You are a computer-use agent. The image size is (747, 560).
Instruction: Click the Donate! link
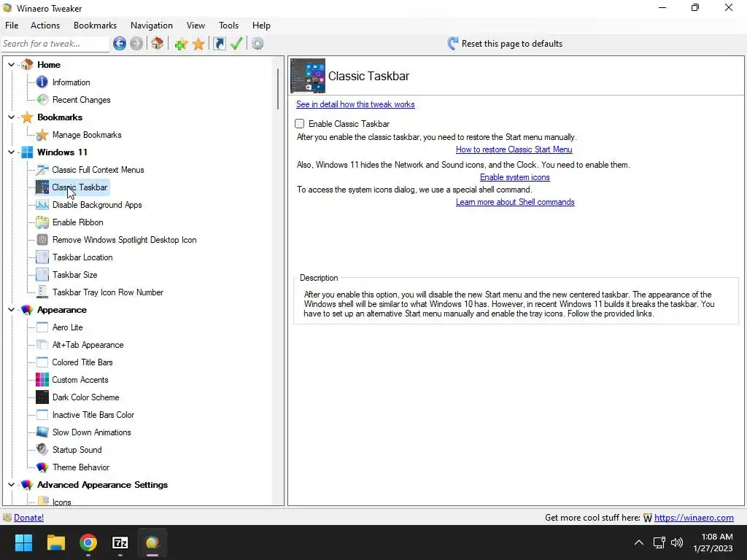28,518
